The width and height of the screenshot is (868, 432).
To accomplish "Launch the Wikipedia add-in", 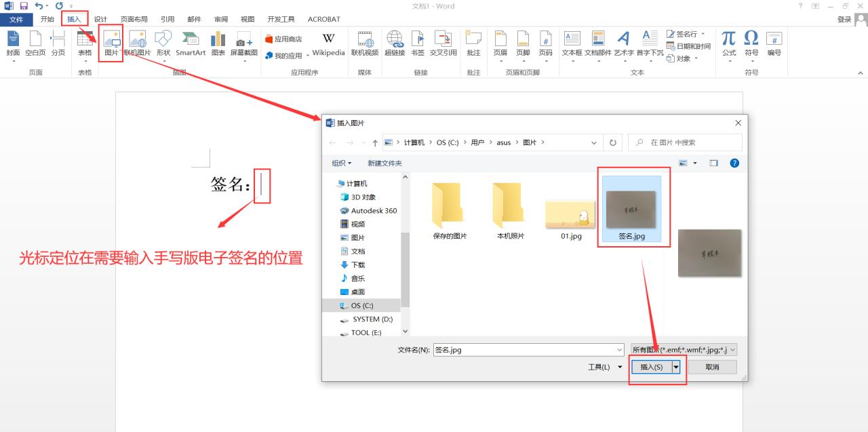I will (328, 44).
